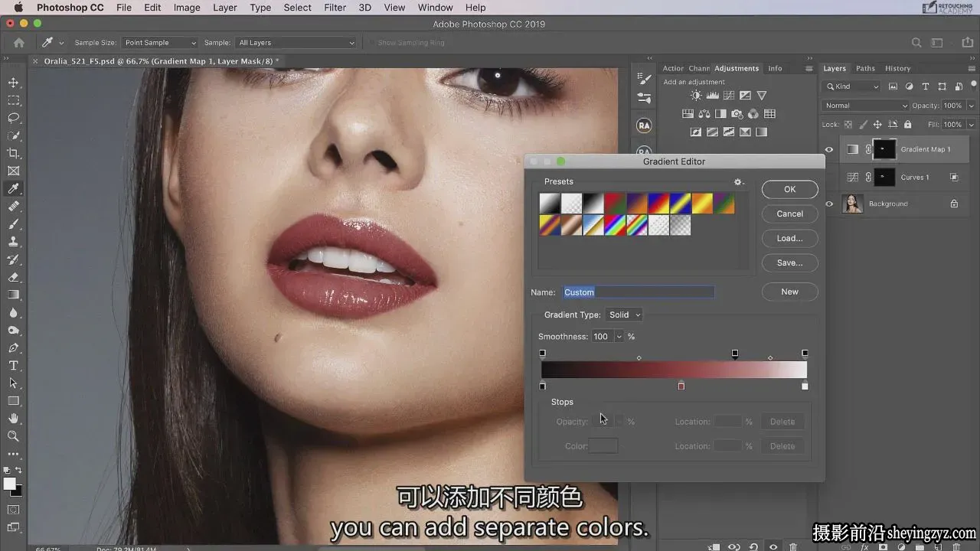The image size is (980, 551).
Task: Select the Crop tool
Action: coord(13,153)
